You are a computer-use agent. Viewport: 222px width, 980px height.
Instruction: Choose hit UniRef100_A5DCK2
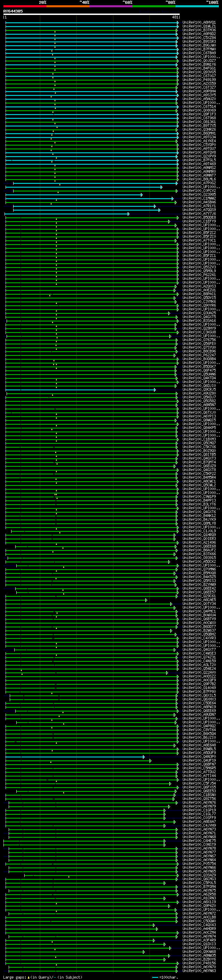(x=199, y=561)
